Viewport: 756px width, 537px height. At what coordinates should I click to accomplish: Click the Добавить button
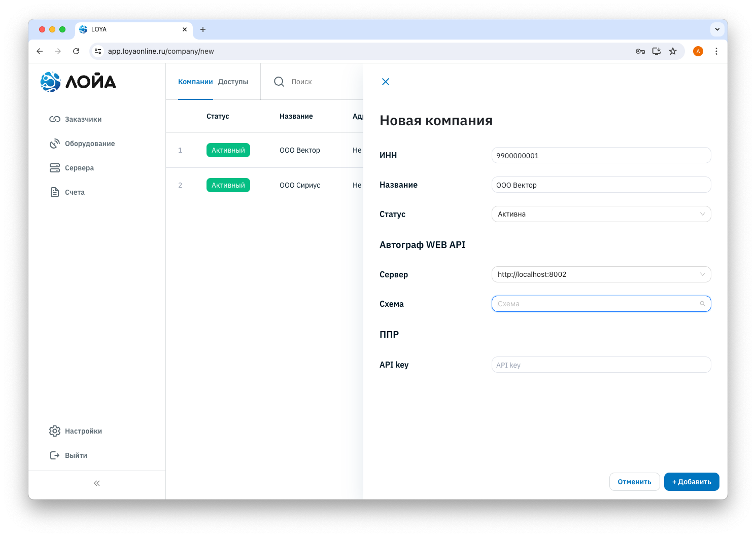click(692, 482)
